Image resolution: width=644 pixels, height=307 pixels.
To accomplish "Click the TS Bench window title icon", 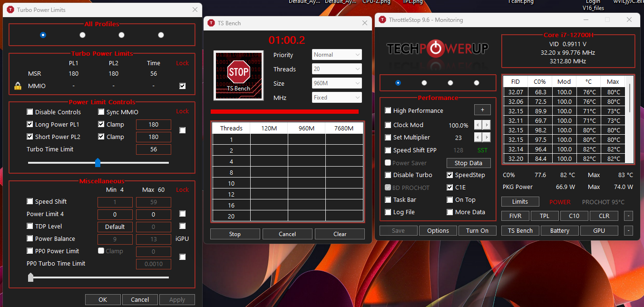I will (x=211, y=23).
